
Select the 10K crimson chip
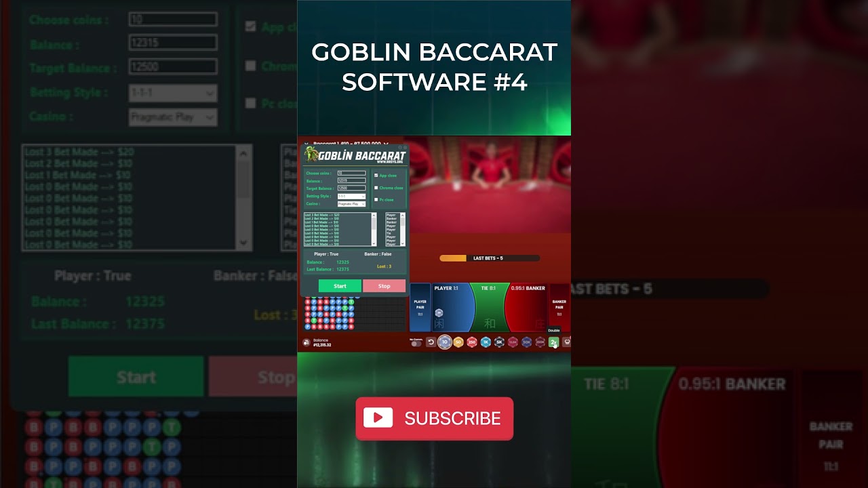[x=513, y=342]
